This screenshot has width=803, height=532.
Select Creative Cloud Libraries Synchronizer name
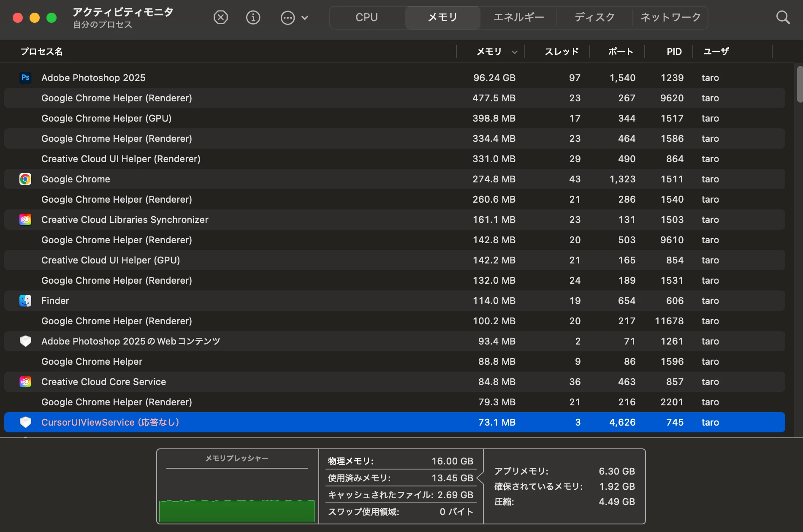click(x=125, y=220)
